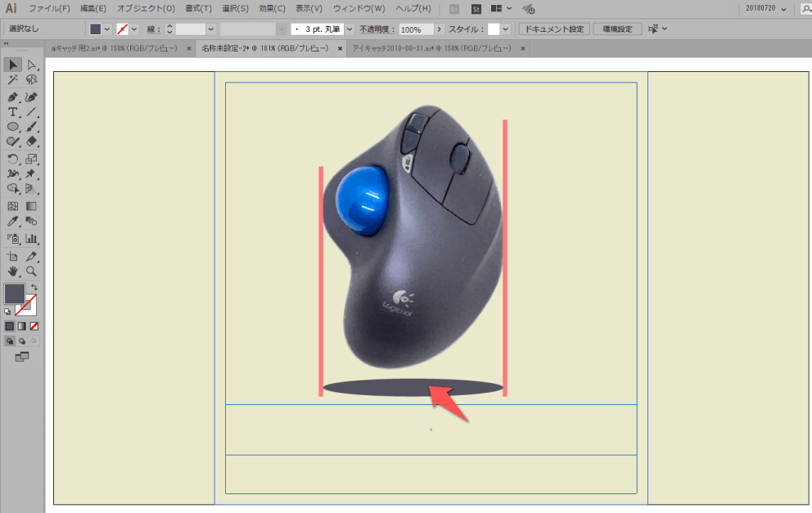This screenshot has height=513, width=812.
Task: Set paint mode to Gradient
Action: [22, 326]
